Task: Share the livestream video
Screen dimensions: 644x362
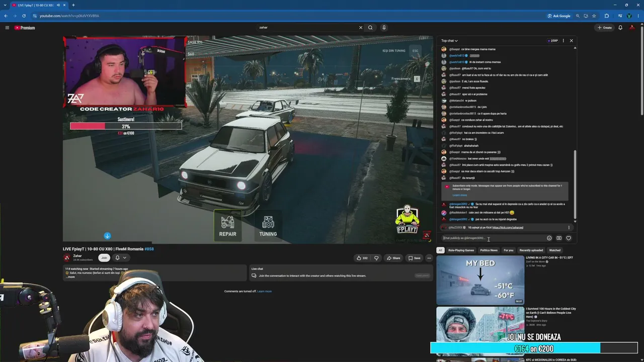Action: point(393,258)
